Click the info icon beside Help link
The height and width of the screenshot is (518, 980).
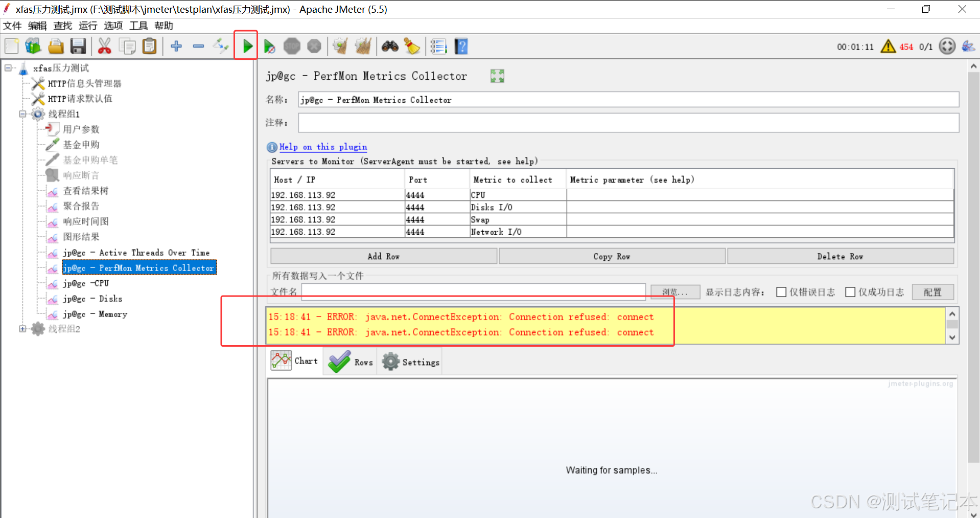coord(272,147)
